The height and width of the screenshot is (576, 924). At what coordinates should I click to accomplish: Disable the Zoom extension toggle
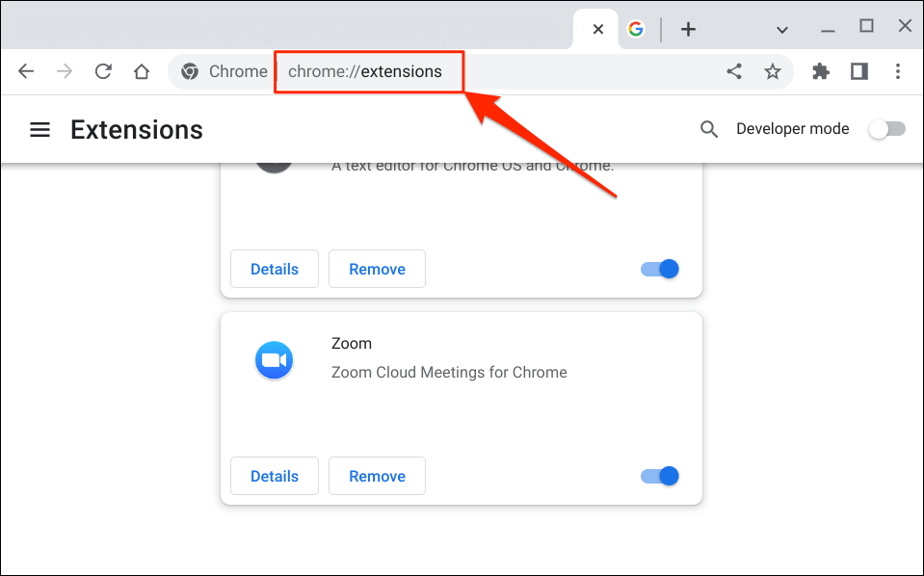(660, 476)
